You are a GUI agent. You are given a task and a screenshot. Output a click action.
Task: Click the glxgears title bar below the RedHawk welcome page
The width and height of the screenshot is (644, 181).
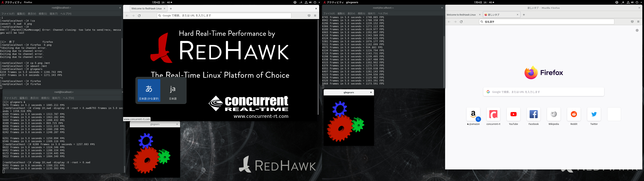[155, 124]
